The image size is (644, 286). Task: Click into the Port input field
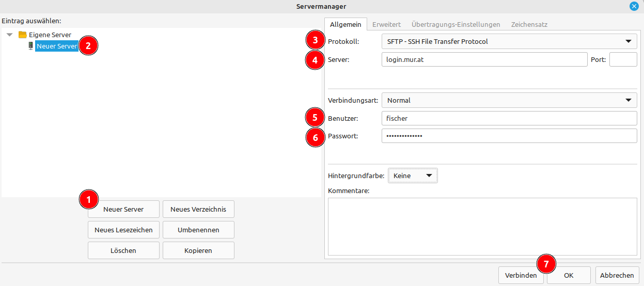pyautogui.click(x=623, y=59)
